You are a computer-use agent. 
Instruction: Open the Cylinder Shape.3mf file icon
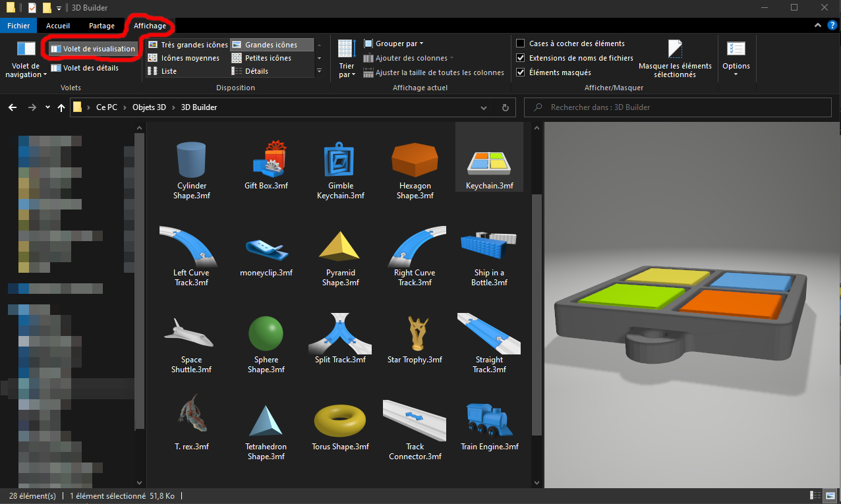(191, 160)
